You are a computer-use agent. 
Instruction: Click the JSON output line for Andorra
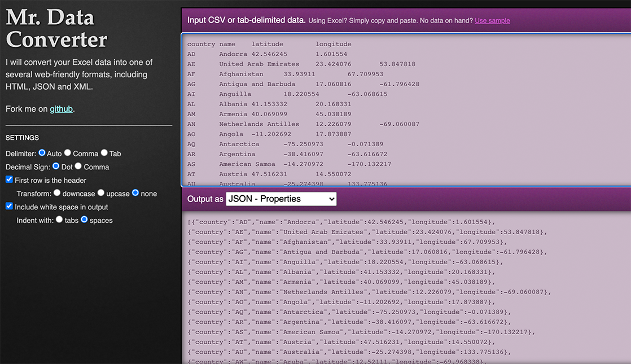(x=341, y=222)
